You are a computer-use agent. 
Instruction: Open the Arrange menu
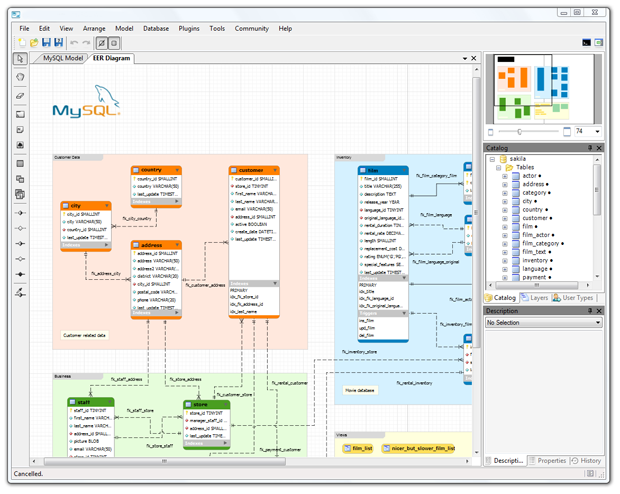click(94, 28)
